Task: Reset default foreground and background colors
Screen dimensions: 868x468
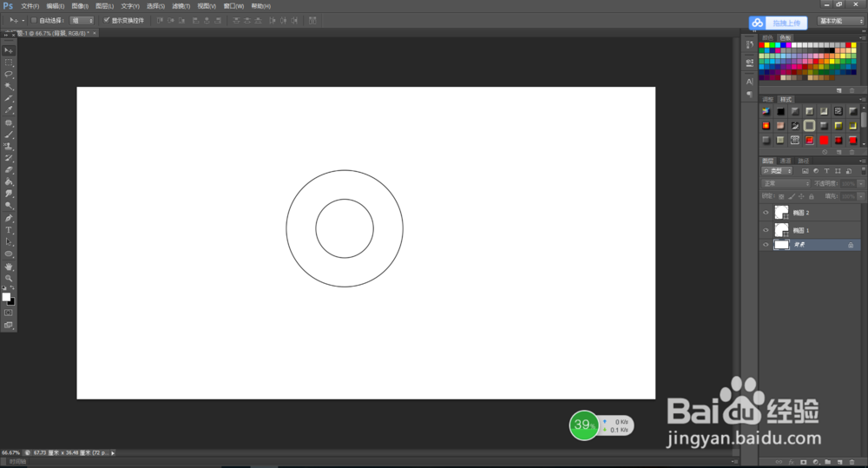Action: pos(4,288)
